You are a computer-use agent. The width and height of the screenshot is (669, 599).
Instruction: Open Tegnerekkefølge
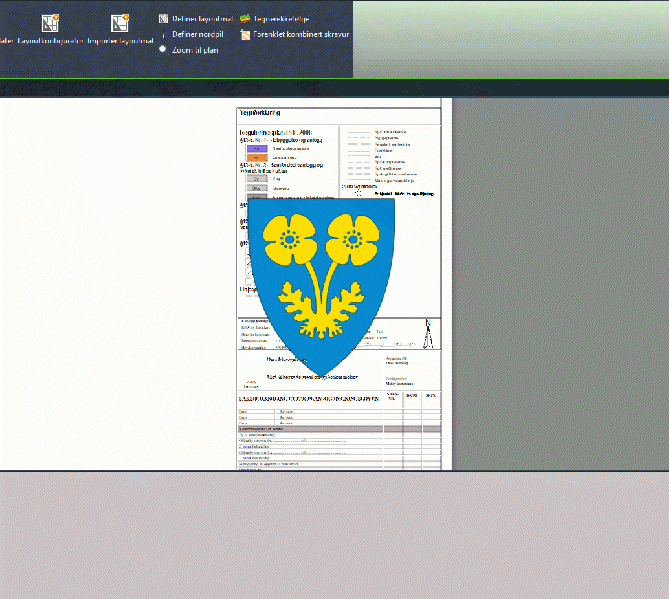[274, 19]
